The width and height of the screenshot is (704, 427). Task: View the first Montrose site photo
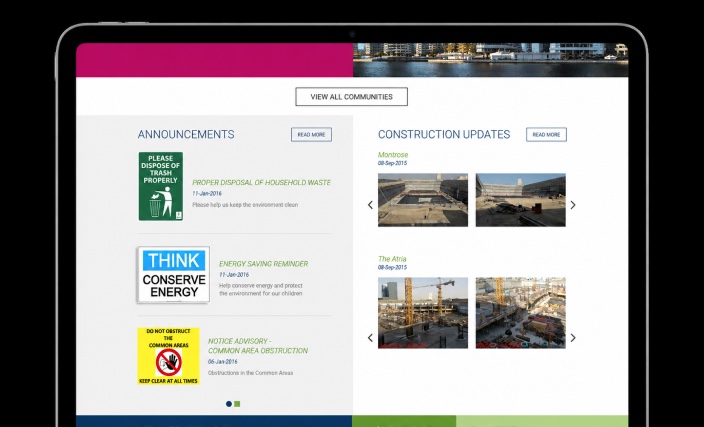(423, 200)
